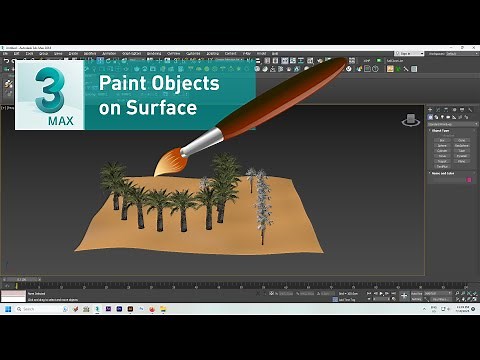Screen dimensions: 480x360
Task: Click Go to Start playback control
Action: 369,293
